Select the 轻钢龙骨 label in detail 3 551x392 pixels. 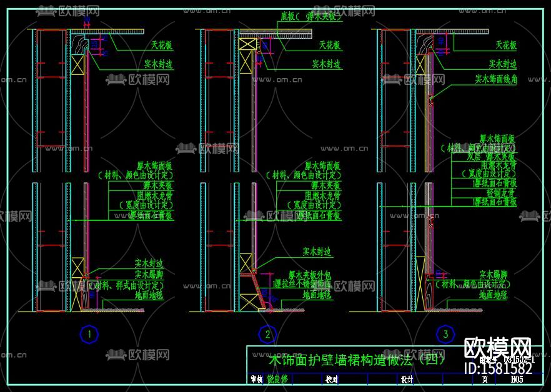click(x=500, y=192)
